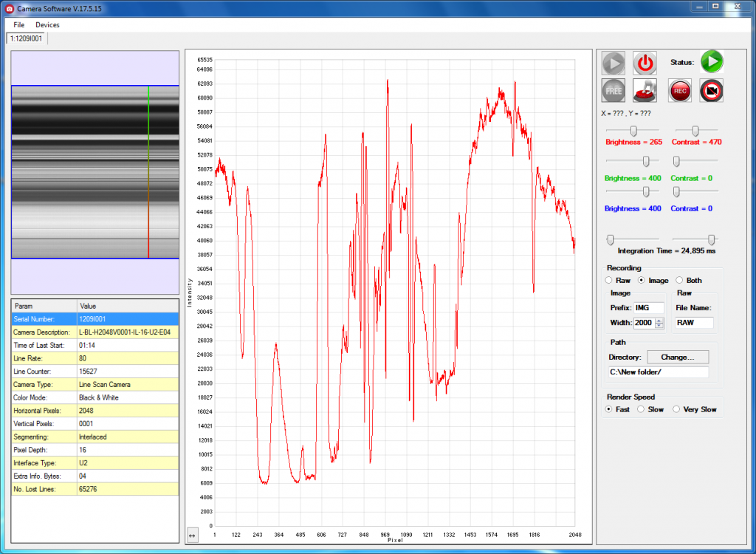Screen dimensions: 756x554
Task: Increase Width with the stepper up arrow
Action: point(659,320)
